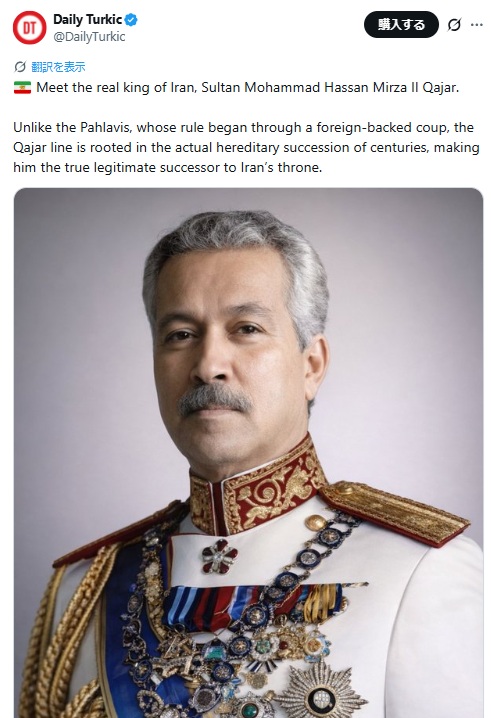
Task: Click the 購入する subscribe button
Action: click(401, 25)
